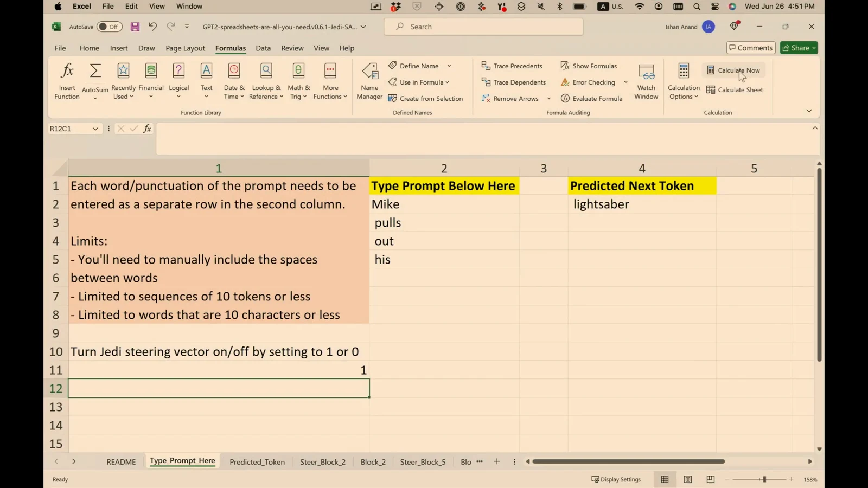Toggle Show Formulas

[x=589, y=66]
